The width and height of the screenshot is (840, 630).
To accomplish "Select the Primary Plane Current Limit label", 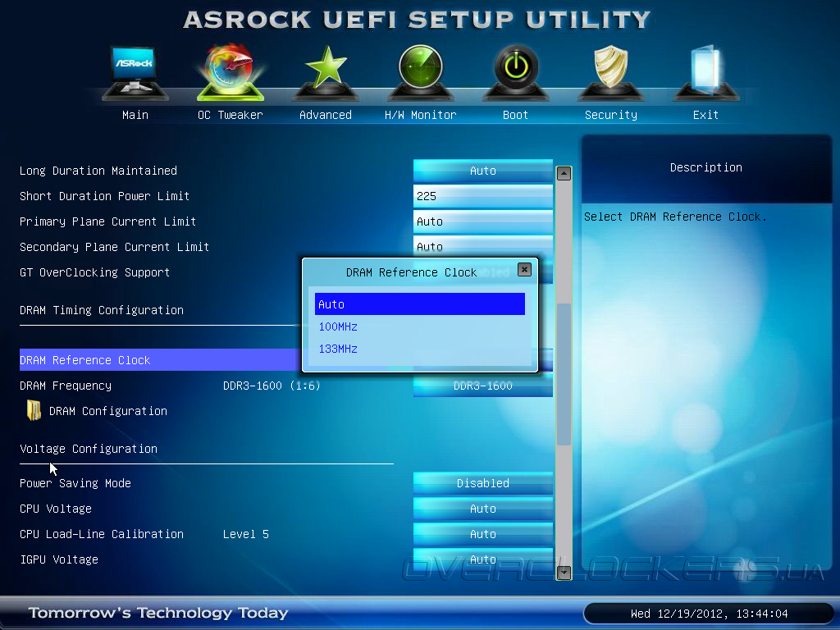I will click(107, 221).
